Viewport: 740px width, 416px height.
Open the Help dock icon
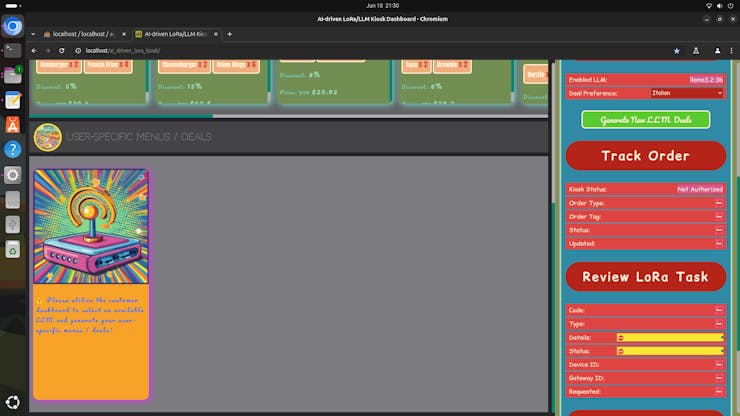click(13, 150)
